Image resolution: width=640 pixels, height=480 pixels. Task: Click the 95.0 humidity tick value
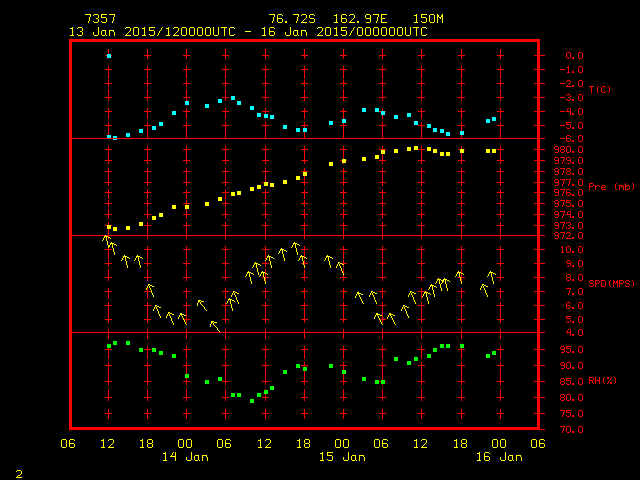571,350
